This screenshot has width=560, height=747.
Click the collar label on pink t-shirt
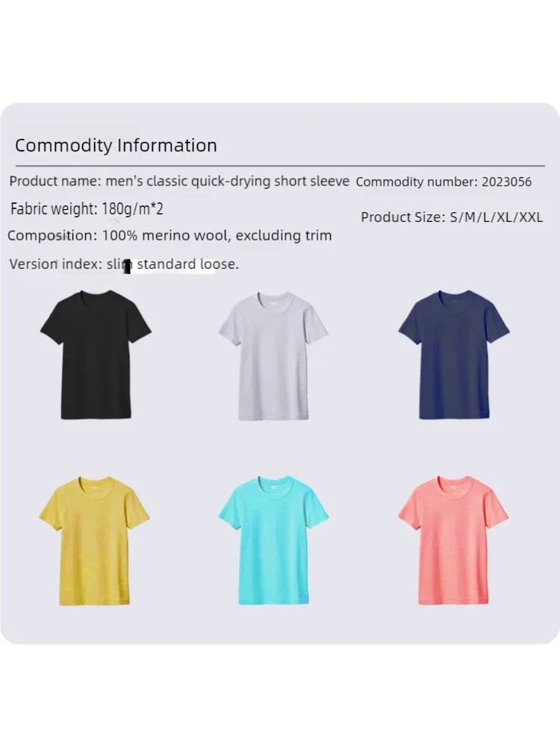(x=453, y=486)
